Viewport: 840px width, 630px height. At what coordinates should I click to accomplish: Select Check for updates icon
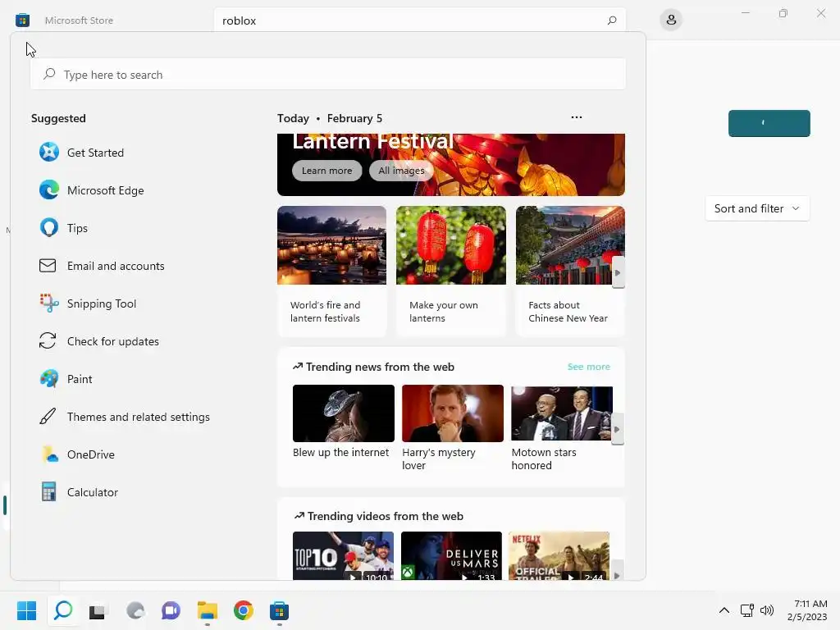click(x=48, y=341)
